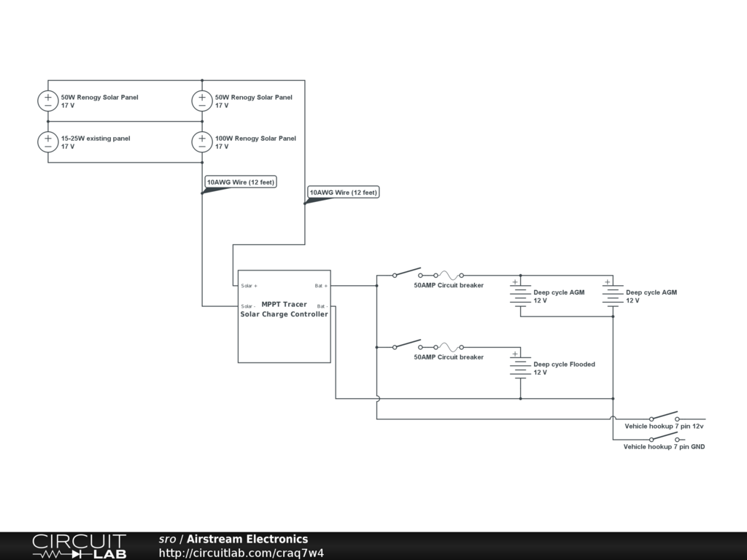Click the 100W Renogy Solar Panel source symbol
This screenshot has width=747, height=560.
pyautogui.click(x=202, y=142)
